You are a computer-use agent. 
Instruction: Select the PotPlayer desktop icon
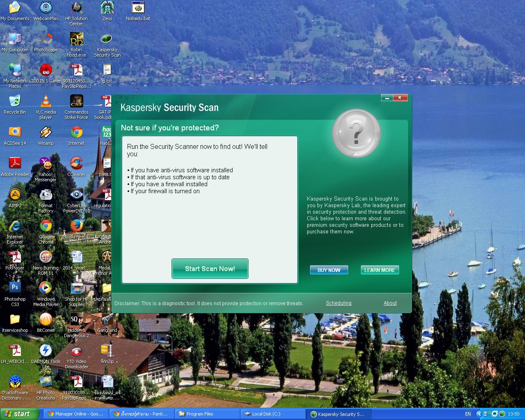click(x=15, y=260)
